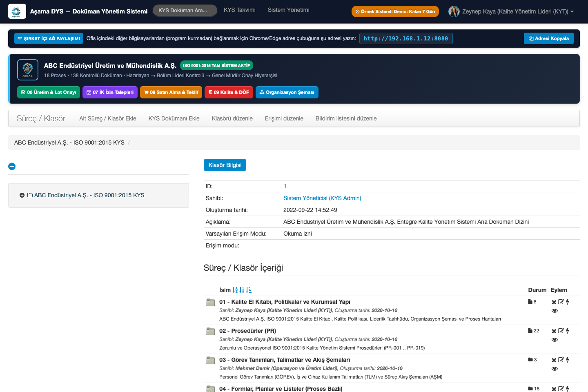588x392 pixels.
Task: Collapse the folder tree with minus button
Action: 12,166
